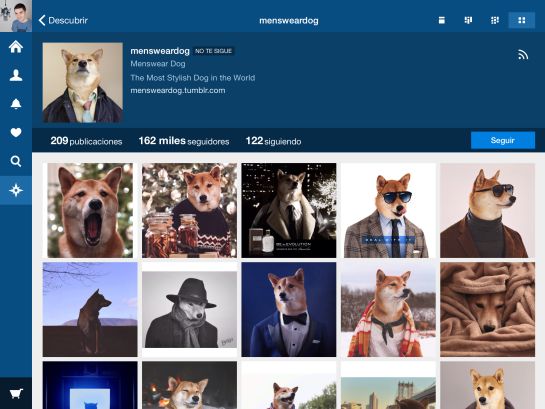The height and width of the screenshot is (409, 545).
Task: Open the yawning dog photo thumbnail
Action: 90,210
